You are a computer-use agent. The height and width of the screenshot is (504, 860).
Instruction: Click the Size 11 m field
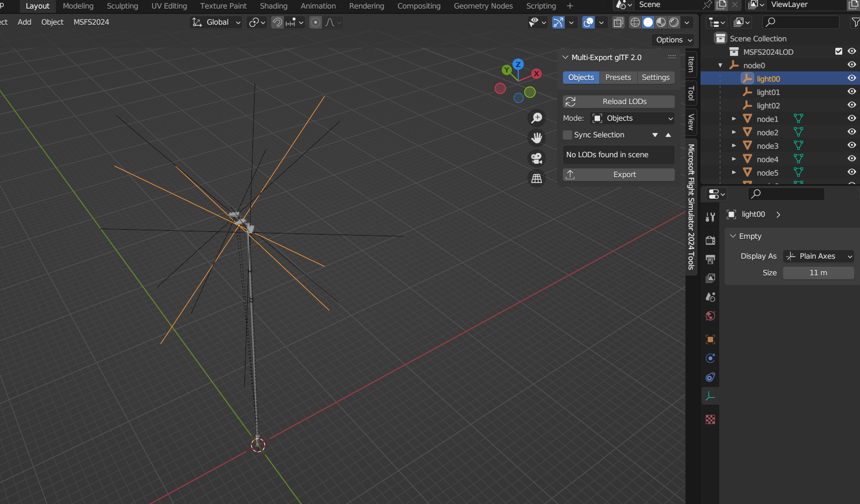click(x=818, y=273)
